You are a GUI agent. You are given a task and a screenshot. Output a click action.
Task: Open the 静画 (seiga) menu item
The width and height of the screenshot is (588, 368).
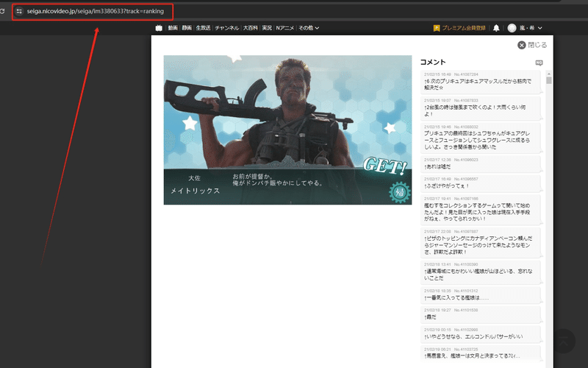pos(187,28)
